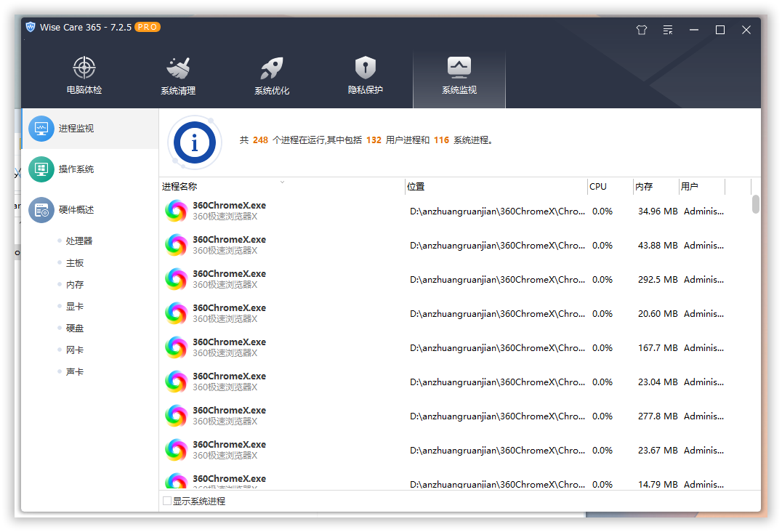782x532 pixels.
Task: Enable the 显示系统进程 checkbox
Action: (x=167, y=501)
